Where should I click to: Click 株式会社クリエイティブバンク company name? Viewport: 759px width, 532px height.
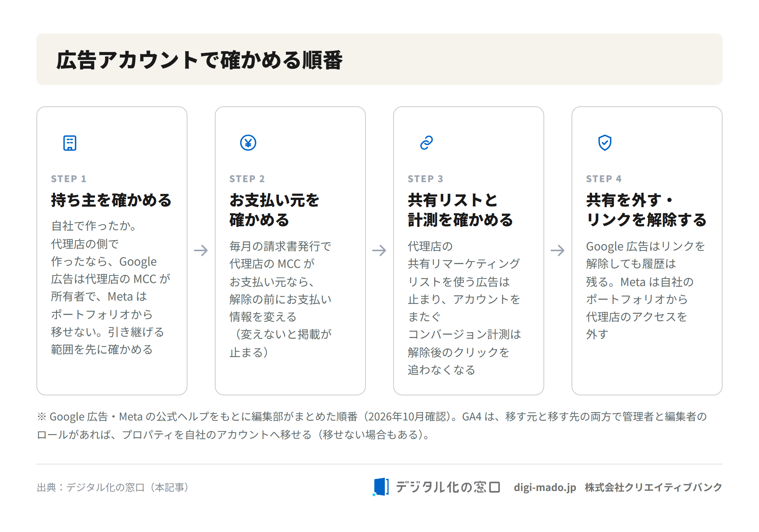coord(653,487)
